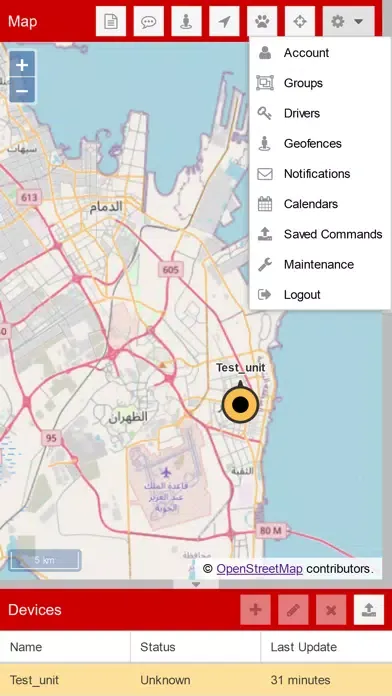Image resolution: width=392 pixels, height=696 pixels.
Task: Open Drivers menu entry
Action: [x=320, y=113]
